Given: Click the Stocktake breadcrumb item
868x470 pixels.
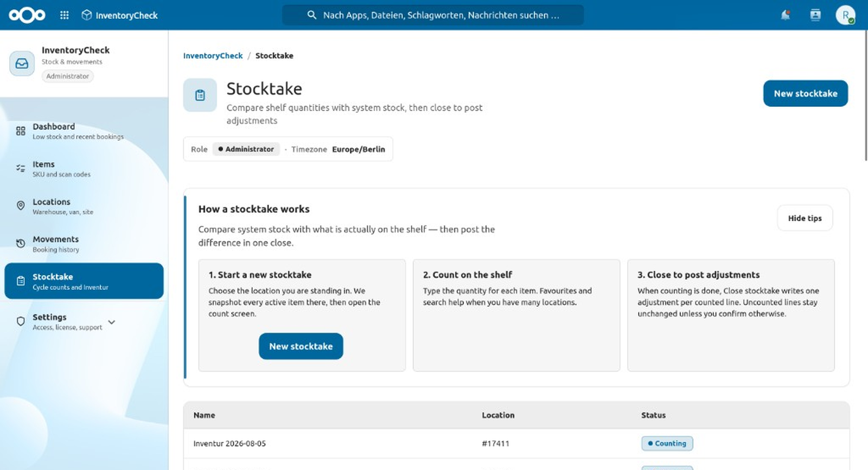Looking at the screenshot, I should pyautogui.click(x=275, y=55).
